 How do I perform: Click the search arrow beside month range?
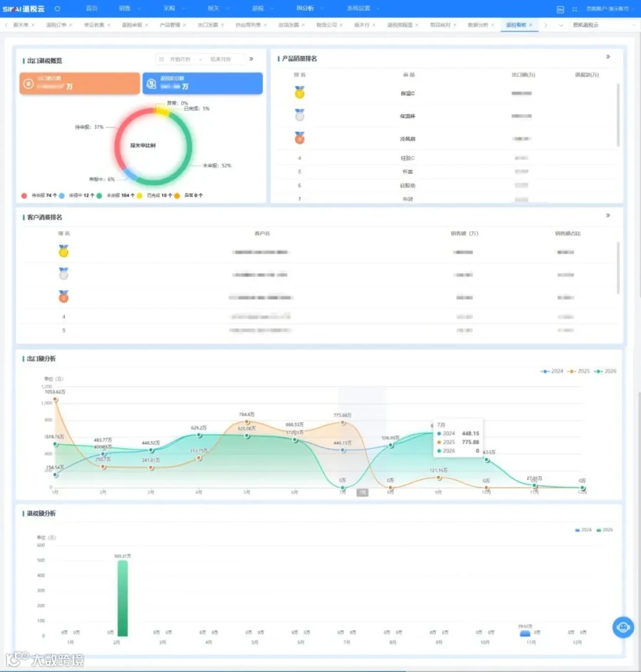pyautogui.click(x=251, y=58)
